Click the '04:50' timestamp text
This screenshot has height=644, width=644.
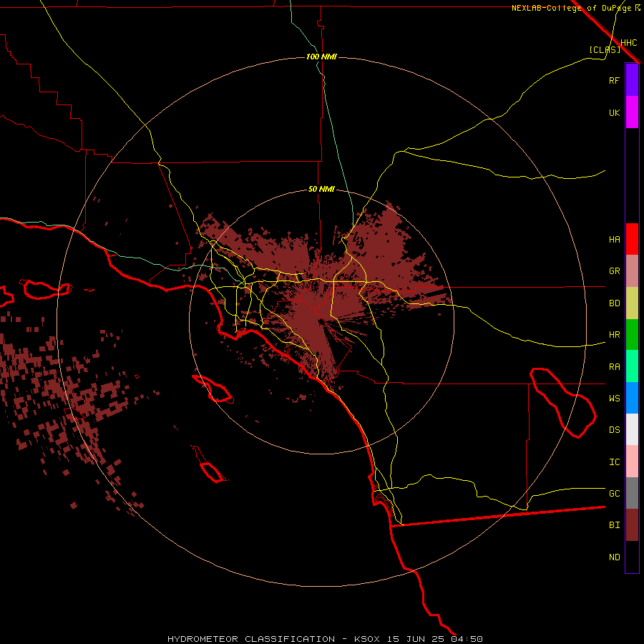tap(467, 639)
